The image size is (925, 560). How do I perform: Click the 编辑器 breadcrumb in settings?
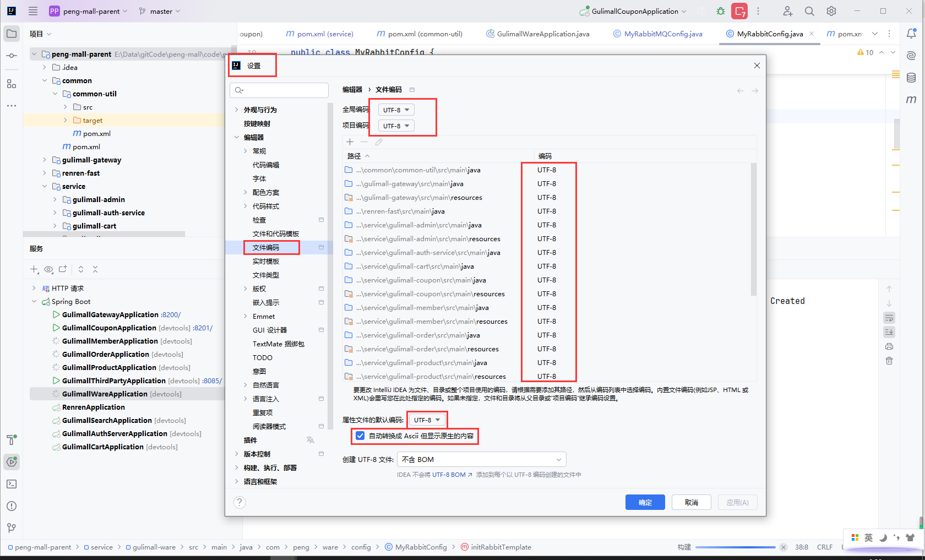coord(352,89)
